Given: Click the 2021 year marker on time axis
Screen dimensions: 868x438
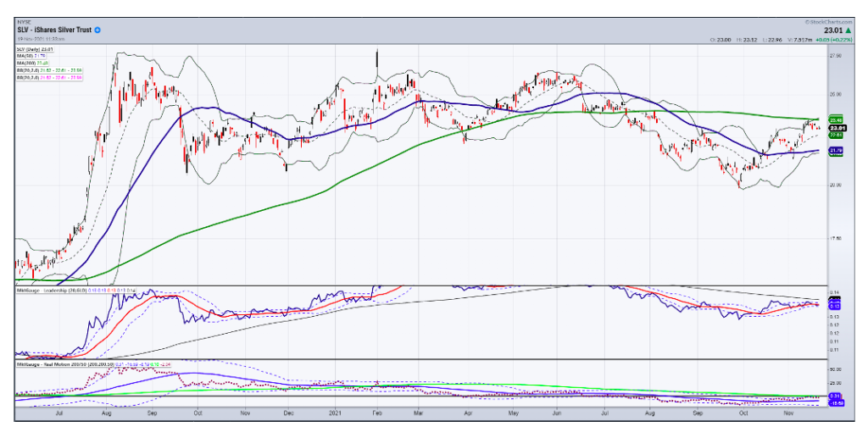Looking at the screenshot, I should point(334,413).
